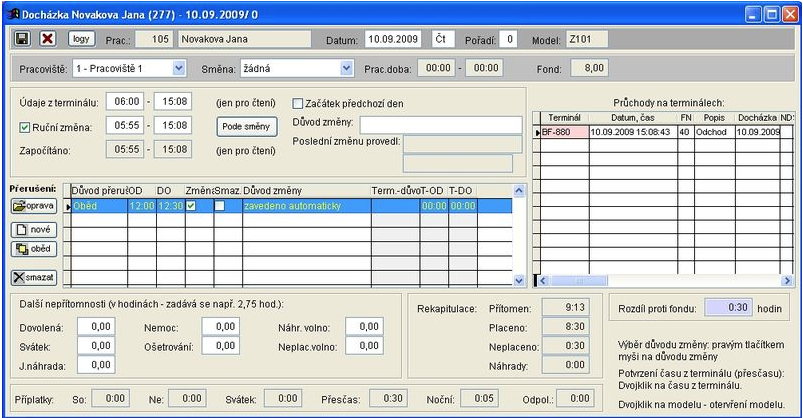Toggle the Ruční změna checkbox
803x418 pixels.
(25, 128)
